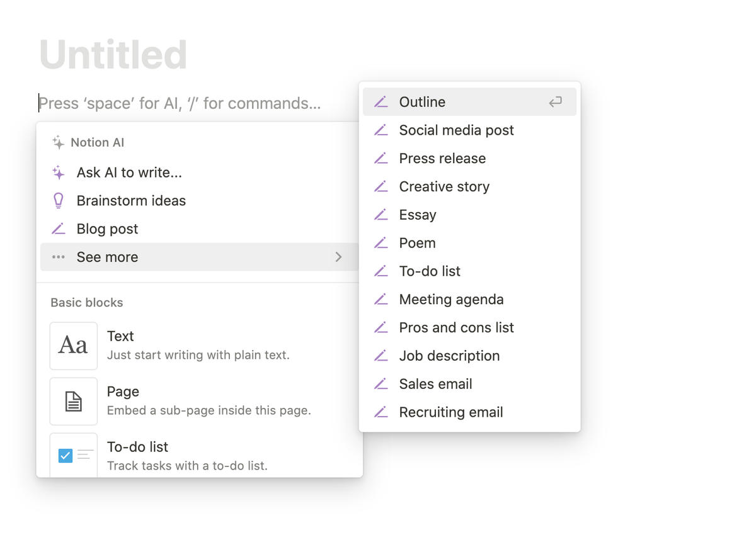Select Social media post from submenu
The height and width of the screenshot is (547, 756).
pyautogui.click(x=456, y=130)
